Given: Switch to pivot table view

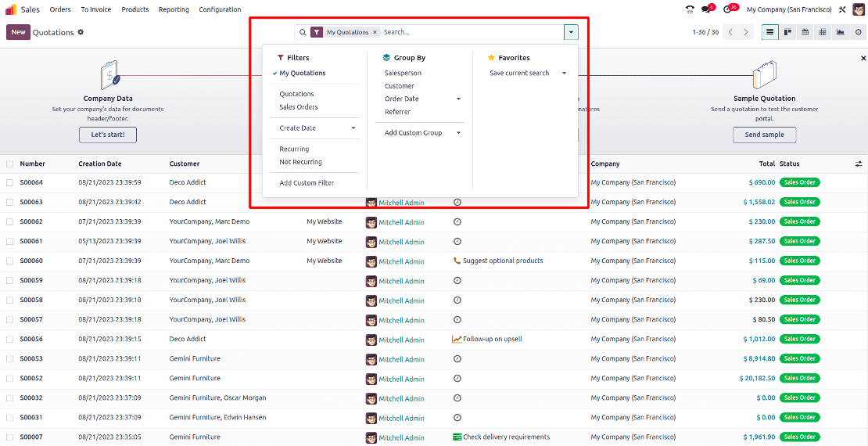Looking at the screenshot, I should (x=823, y=32).
